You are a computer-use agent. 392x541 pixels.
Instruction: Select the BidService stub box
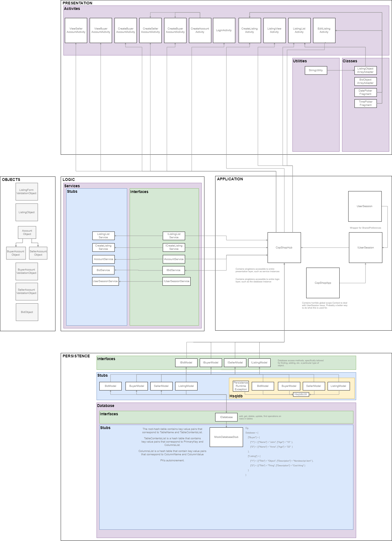tap(103, 270)
